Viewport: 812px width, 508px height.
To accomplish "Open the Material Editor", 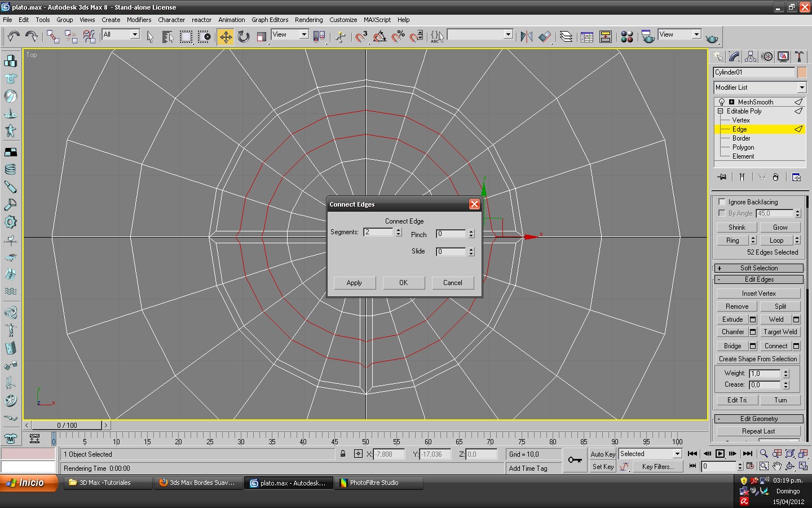I will (x=626, y=37).
